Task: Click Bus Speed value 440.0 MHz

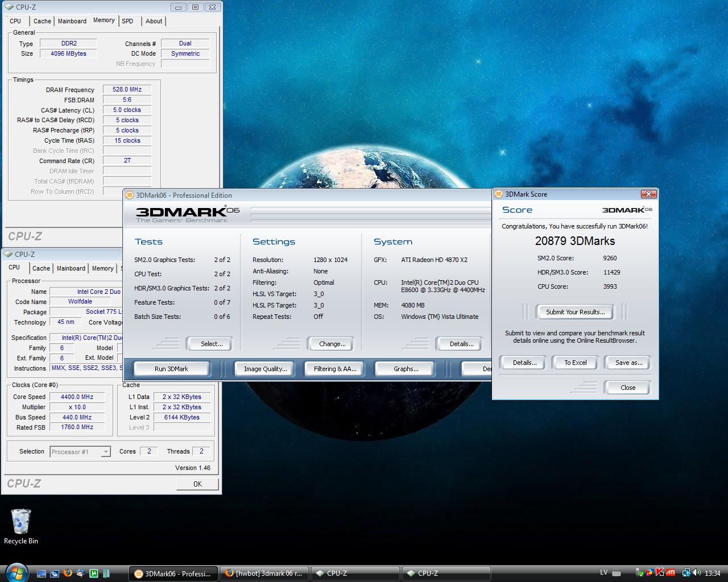Action: click(77, 417)
